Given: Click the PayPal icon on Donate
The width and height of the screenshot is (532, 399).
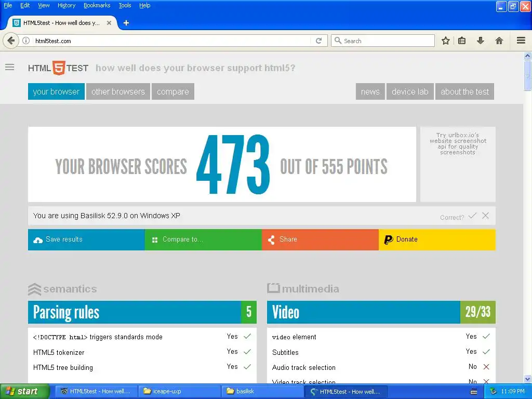Looking at the screenshot, I should (x=388, y=240).
